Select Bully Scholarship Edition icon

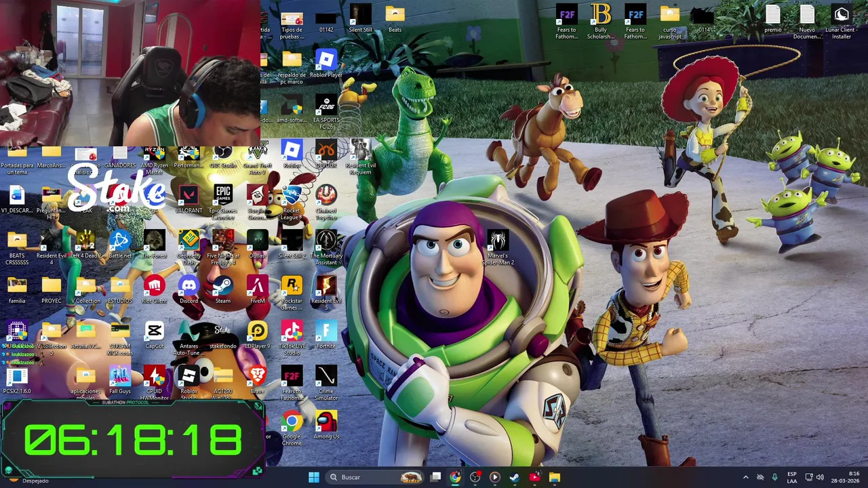[600, 22]
